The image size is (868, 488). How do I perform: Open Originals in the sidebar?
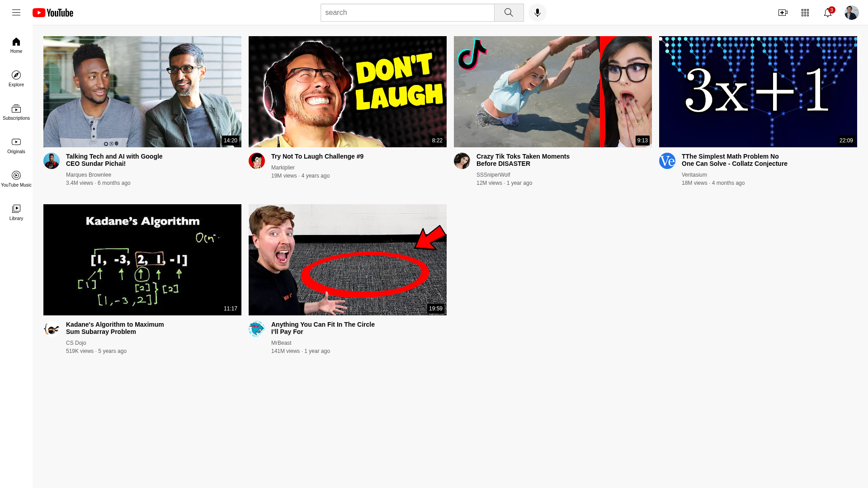[x=16, y=145]
